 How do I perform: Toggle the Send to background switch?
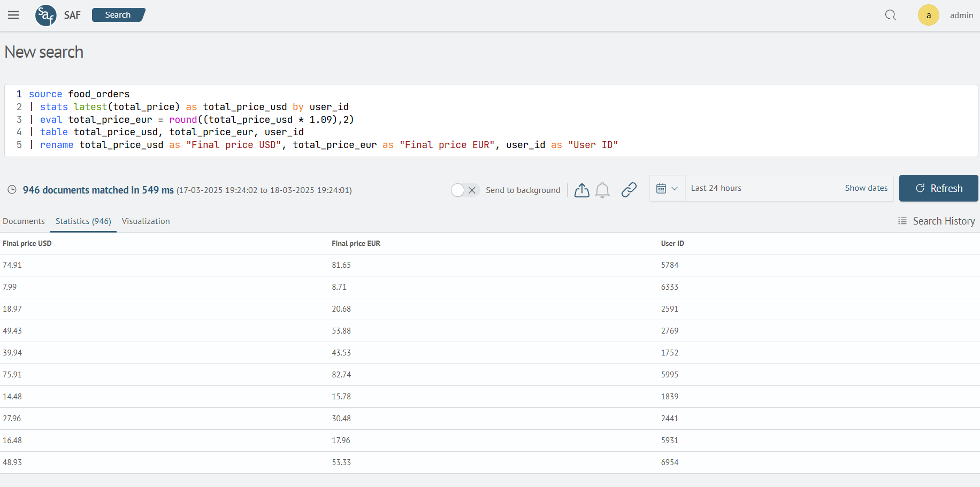465,190
